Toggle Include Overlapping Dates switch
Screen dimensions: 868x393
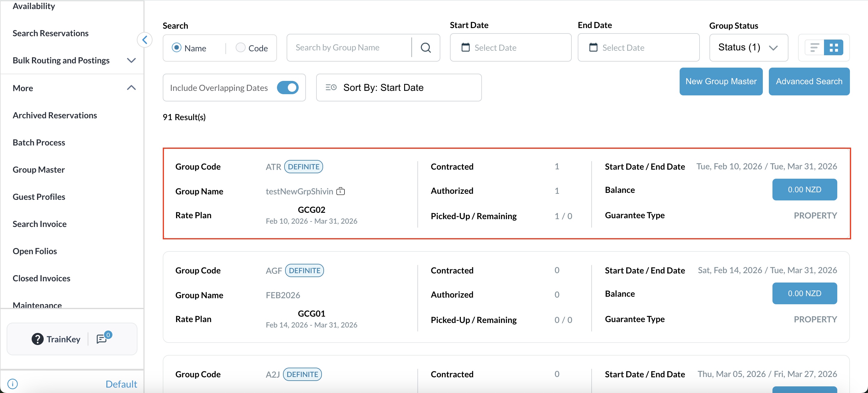coord(288,88)
